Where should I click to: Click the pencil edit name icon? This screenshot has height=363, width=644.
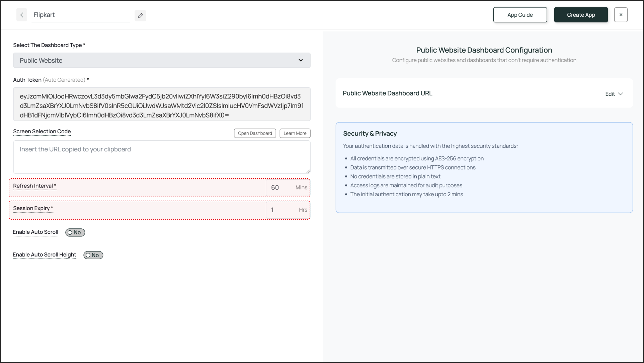tap(140, 15)
